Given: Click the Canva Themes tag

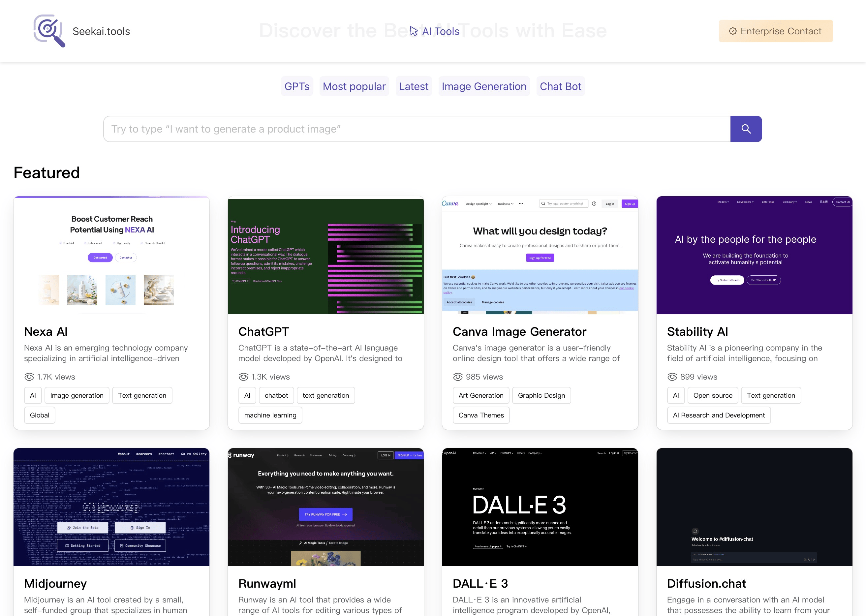Looking at the screenshot, I should (481, 415).
